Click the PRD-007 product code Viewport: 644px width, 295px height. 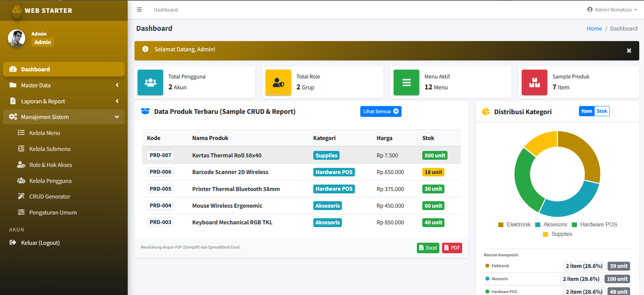[161, 155]
